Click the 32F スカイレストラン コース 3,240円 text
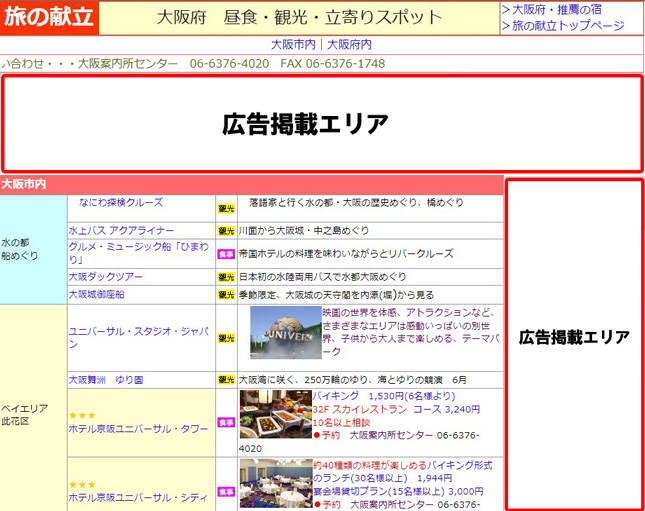The height and width of the screenshot is (511, 645). coord(396,409)
